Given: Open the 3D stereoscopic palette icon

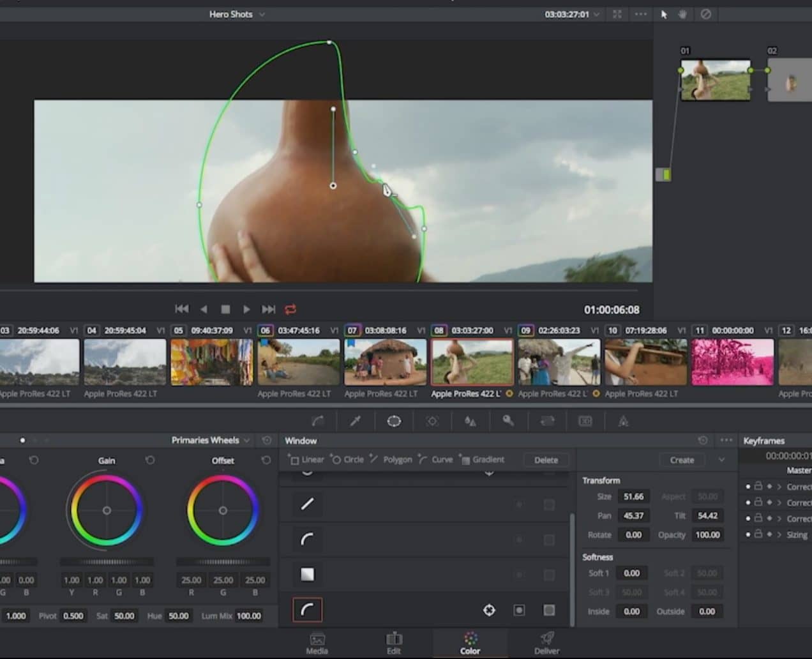Looking at the screenshot, I should [585, 421].
